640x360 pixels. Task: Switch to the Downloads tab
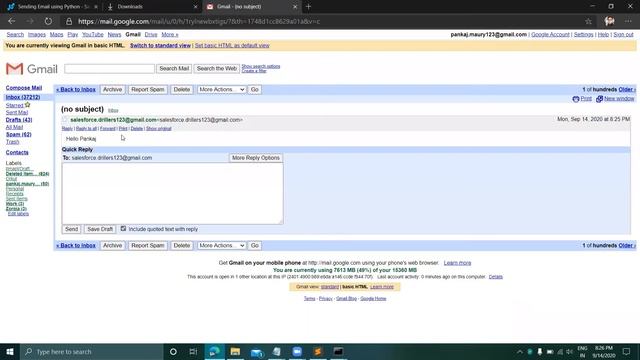[150, 7]
